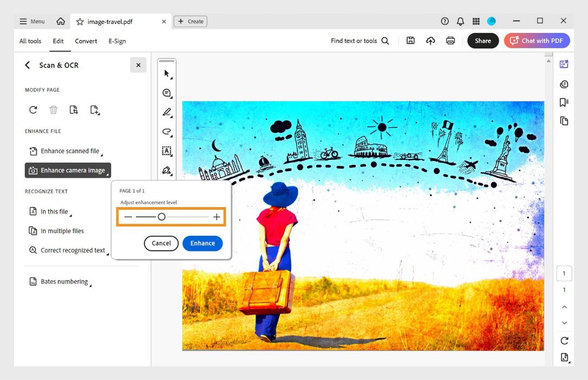Cancel the camera image enhancement
Screen dimensions: 588x380
(x=161, y=243)
